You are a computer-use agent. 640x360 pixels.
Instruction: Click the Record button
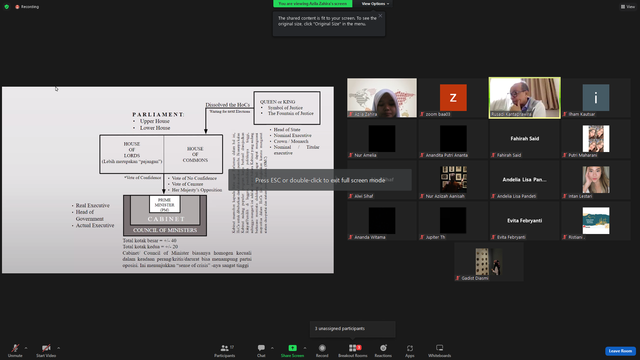pos(322,350)
